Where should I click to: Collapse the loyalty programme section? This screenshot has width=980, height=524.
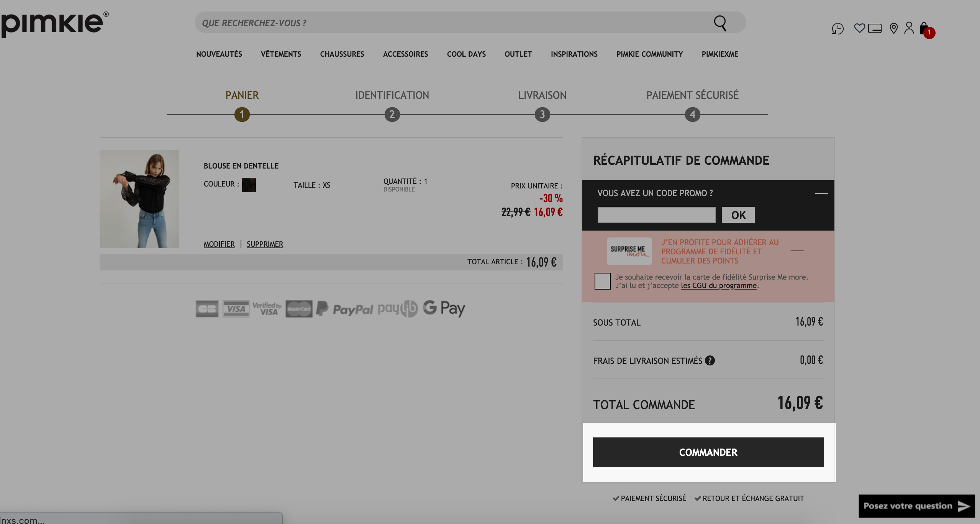click(797, 251)
